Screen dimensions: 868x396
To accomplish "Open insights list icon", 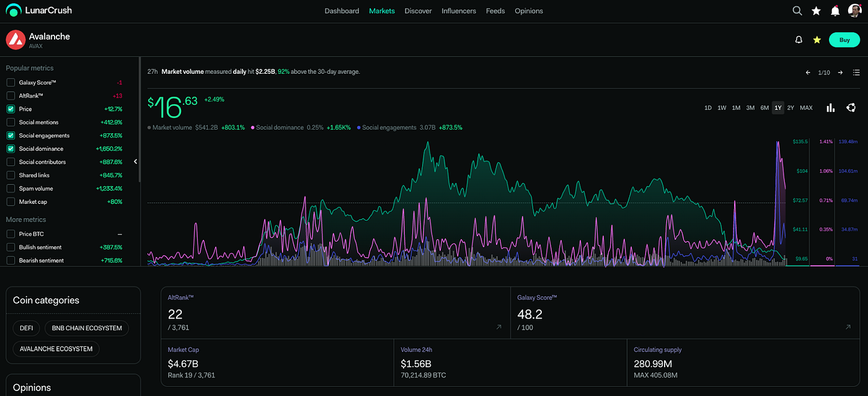I will 856,73.
